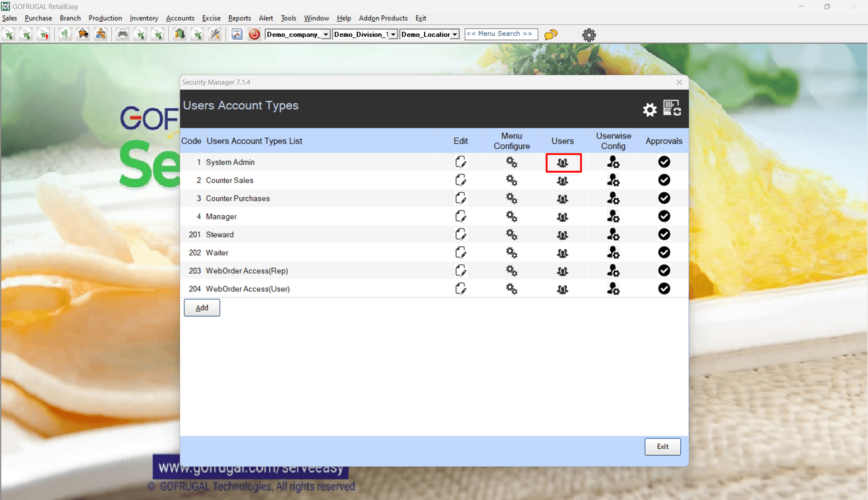Expand the Demo_company dropdown

pyautogui.click(x=326, y=34)
